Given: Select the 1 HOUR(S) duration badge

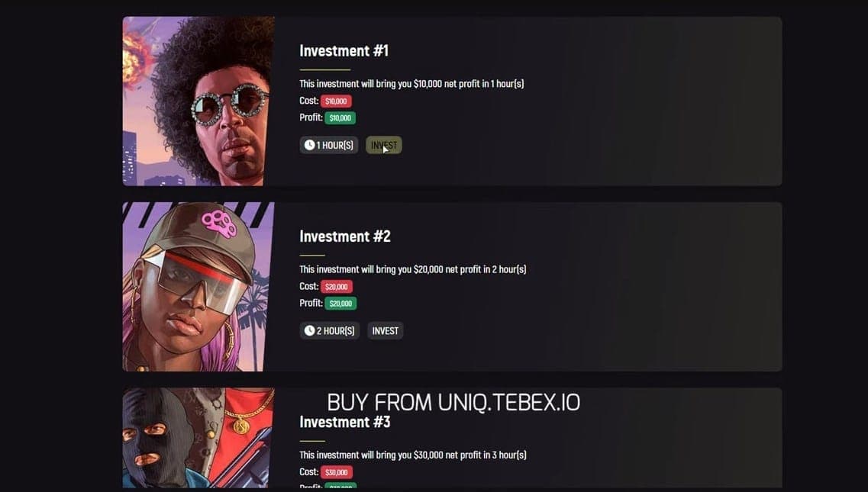Looking at the screenshot, I should (329, 145).
